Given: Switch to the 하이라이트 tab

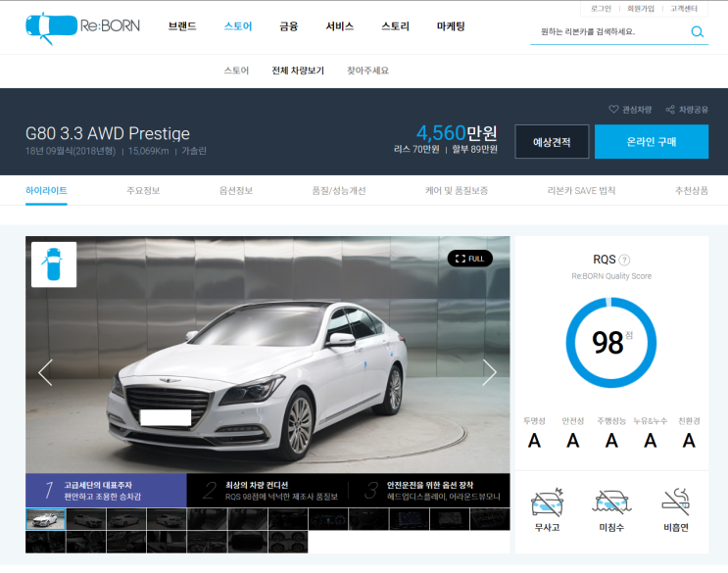Looking at the screenshot, I should [x=46, y=191].
